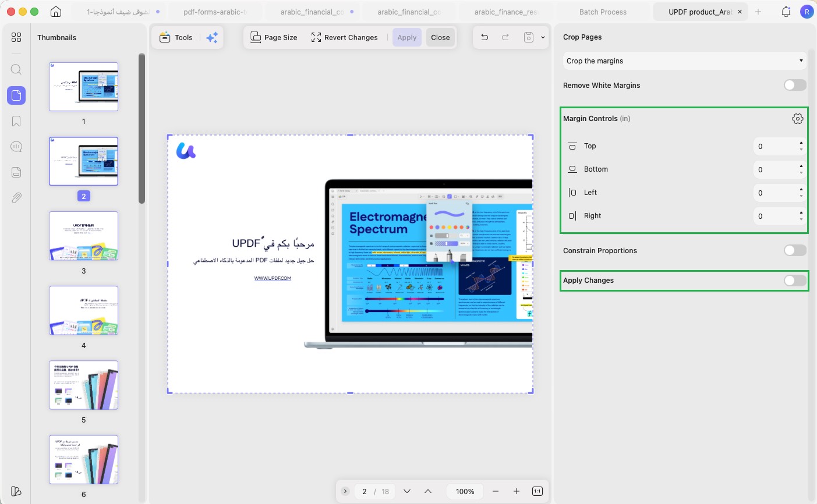Redo the last action

pos(505,37)
